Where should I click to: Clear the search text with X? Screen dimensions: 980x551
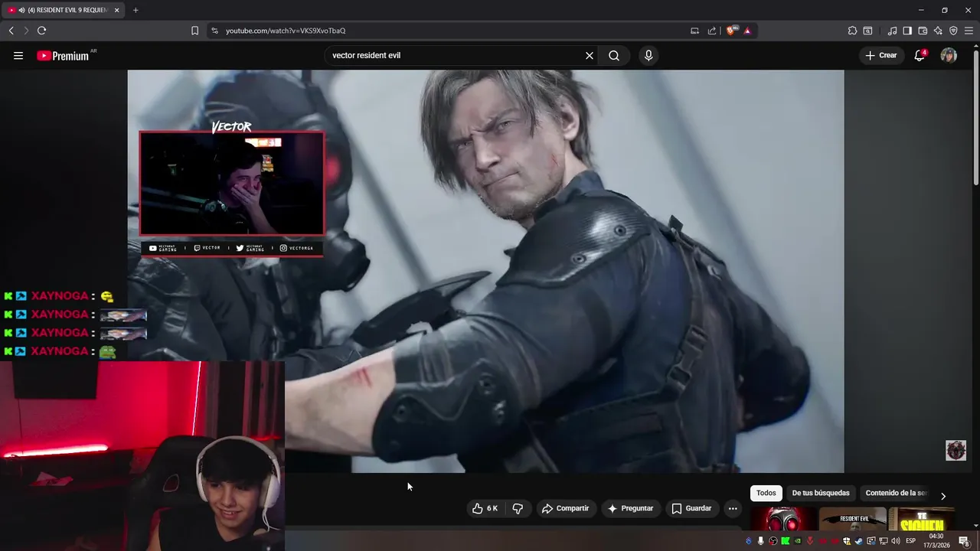point(590,55)
